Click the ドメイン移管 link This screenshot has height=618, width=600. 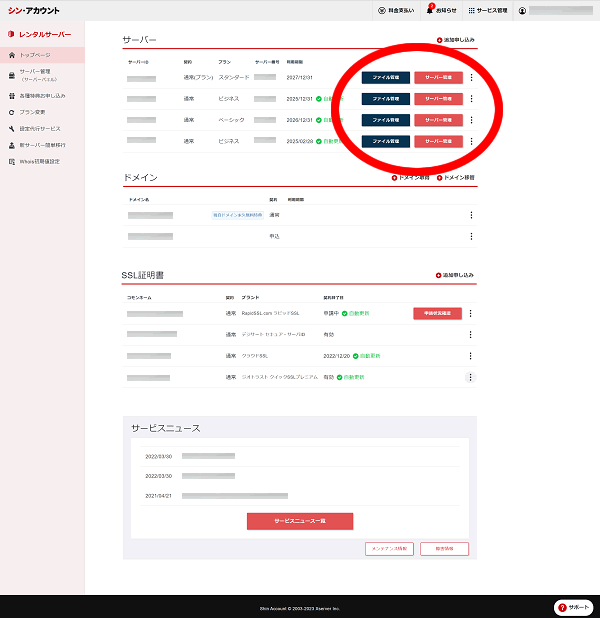click(x=456, y=178)
